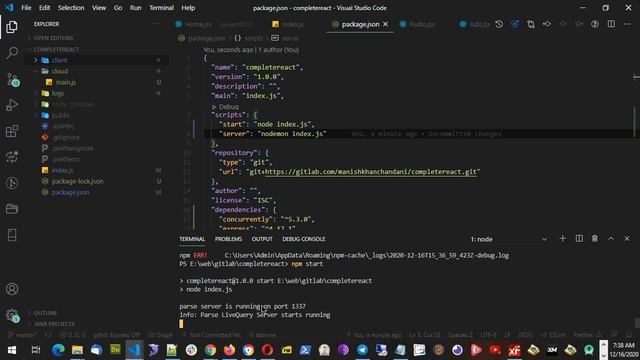This screenshot has width=640, height=360.
Task: Click the Debug code lens above scripts
Action: [x=229, y=107]
